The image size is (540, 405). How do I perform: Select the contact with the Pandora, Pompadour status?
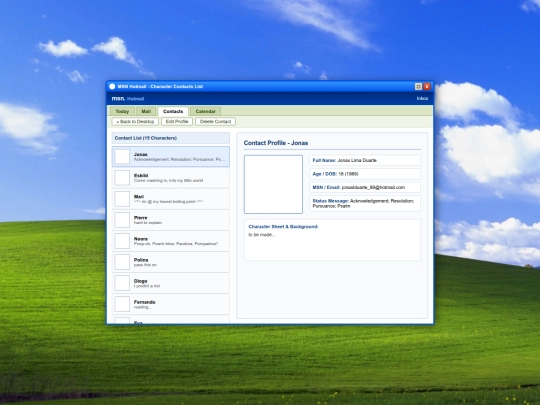click(x=171, y=241)
